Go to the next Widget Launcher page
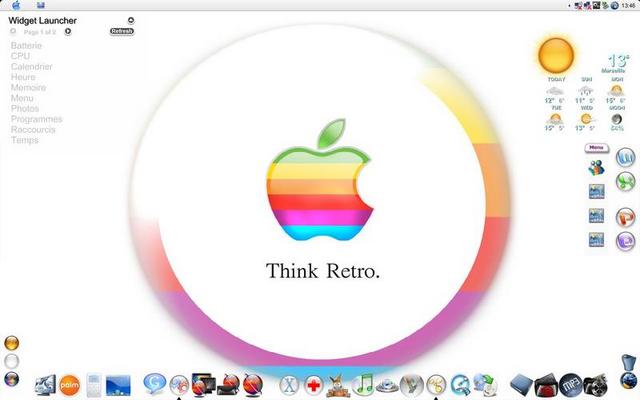 [68, 31]
